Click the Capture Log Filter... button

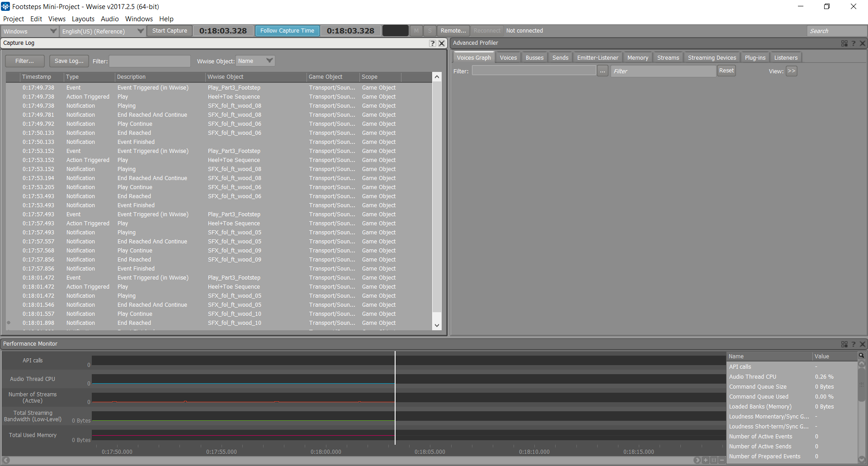coord(25,61)
